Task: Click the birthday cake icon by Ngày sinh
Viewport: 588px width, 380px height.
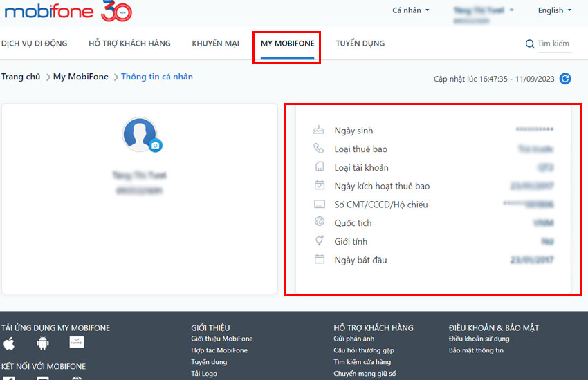Action: coord(318,130)
